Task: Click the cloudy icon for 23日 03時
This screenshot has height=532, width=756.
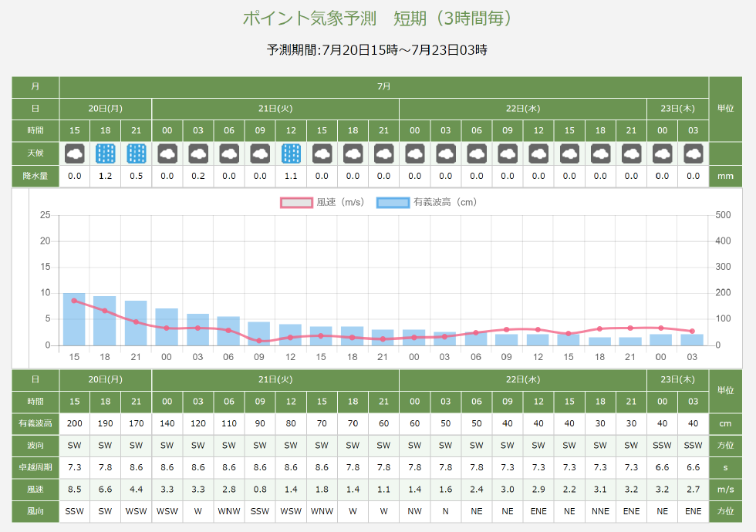Action: point(693,153)
